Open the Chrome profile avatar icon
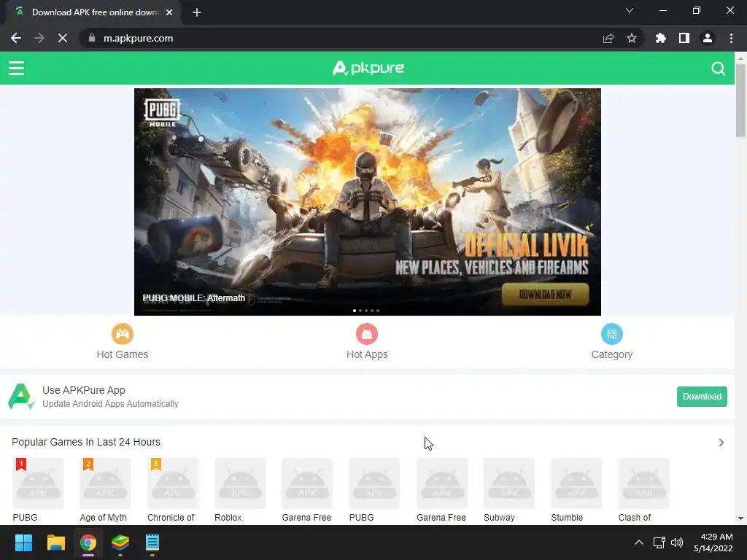 [708, 38]
